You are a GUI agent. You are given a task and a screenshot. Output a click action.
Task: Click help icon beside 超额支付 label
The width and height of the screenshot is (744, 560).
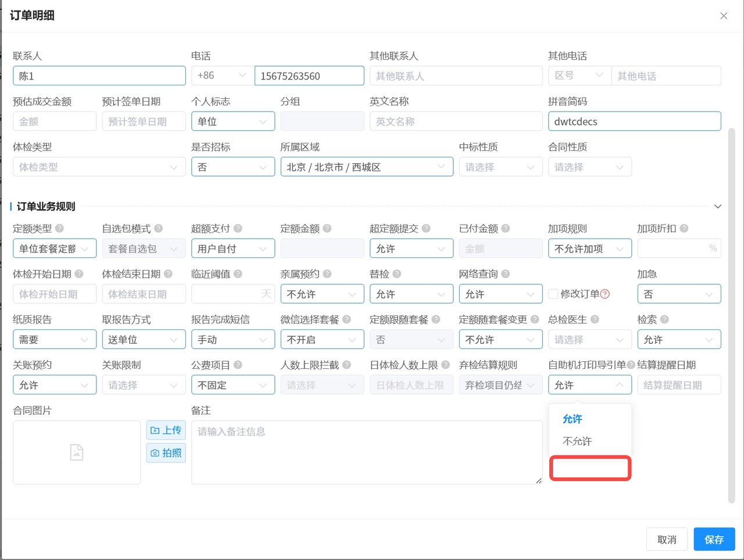pos(238,229)
